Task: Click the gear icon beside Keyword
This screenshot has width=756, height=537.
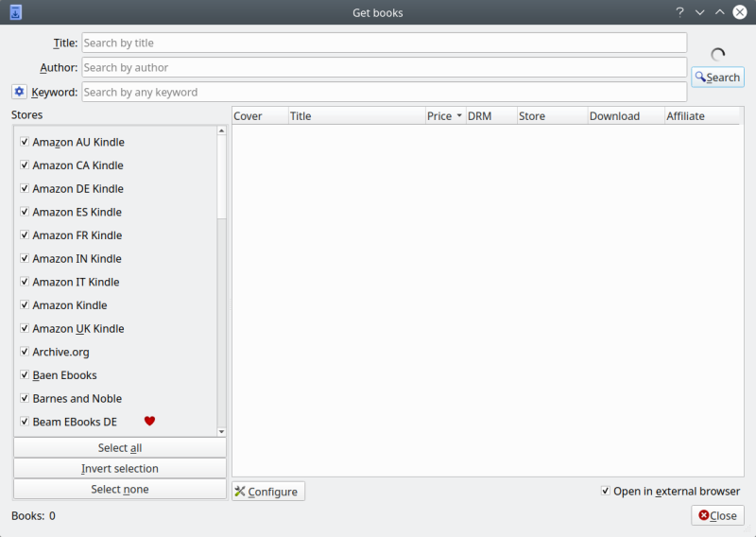Action: [19, 92]
